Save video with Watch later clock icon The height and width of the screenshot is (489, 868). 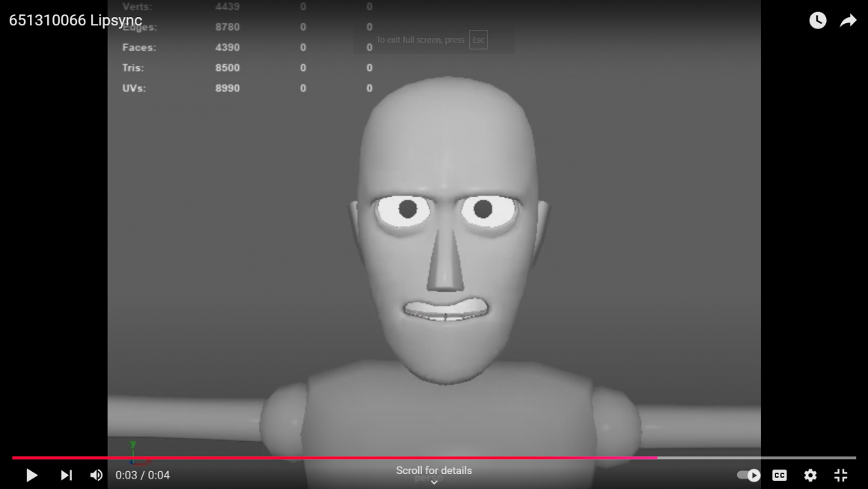(x=817, y=21)
